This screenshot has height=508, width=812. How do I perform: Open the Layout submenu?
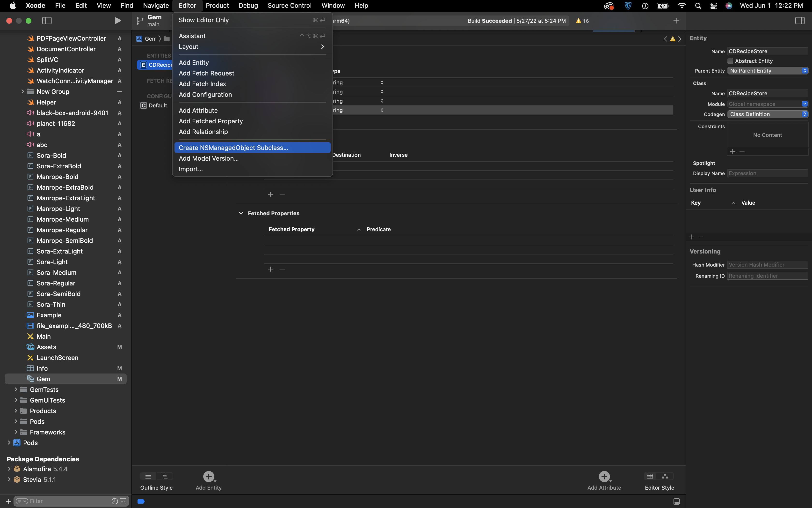tap(252, 47)
